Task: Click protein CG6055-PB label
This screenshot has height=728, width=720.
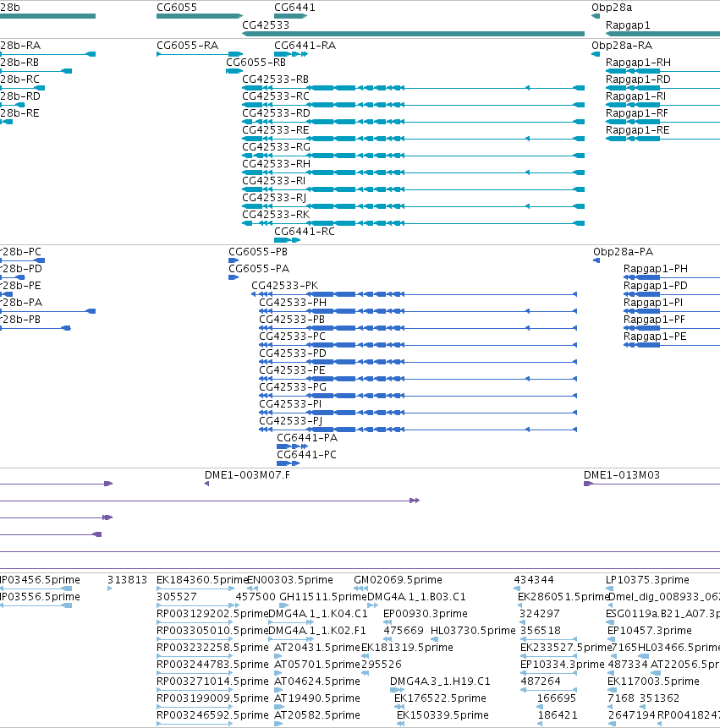Action: pos(258,252)
